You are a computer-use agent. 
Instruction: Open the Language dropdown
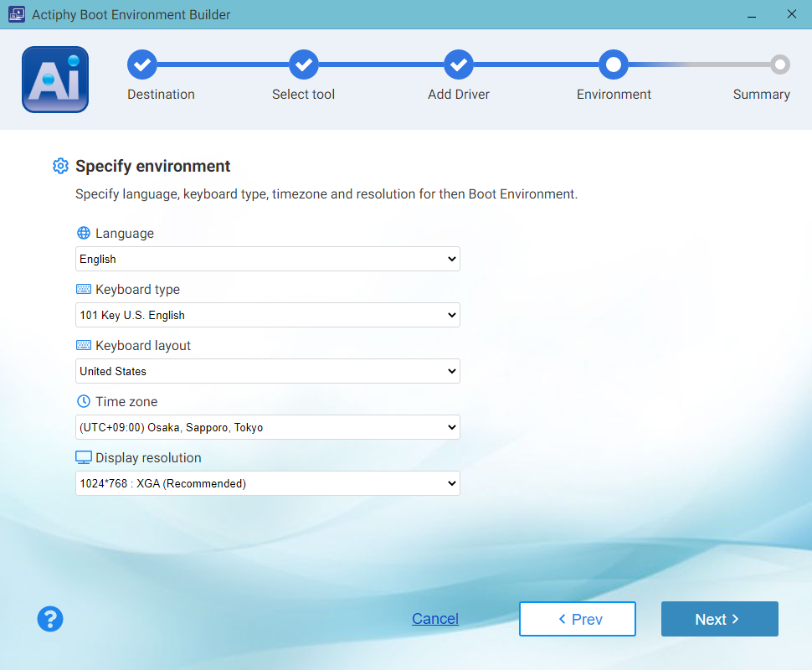267,259
